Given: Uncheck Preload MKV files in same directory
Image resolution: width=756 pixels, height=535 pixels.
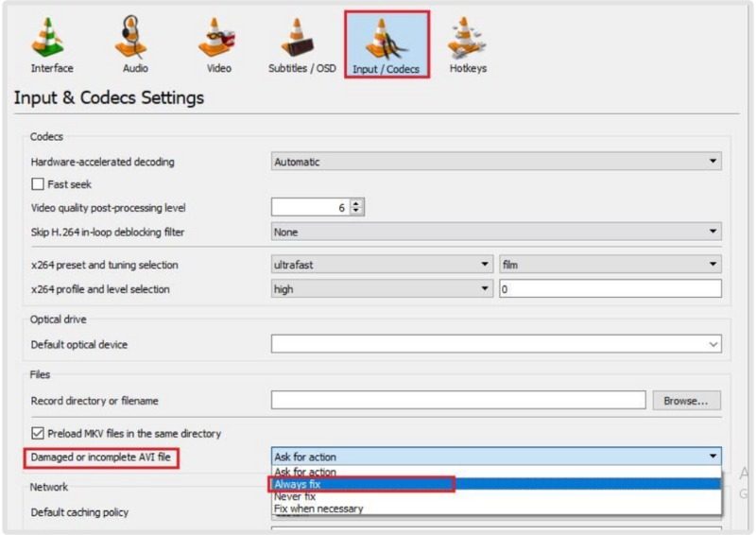Looking at the screenshot, I should coord(39,434).
